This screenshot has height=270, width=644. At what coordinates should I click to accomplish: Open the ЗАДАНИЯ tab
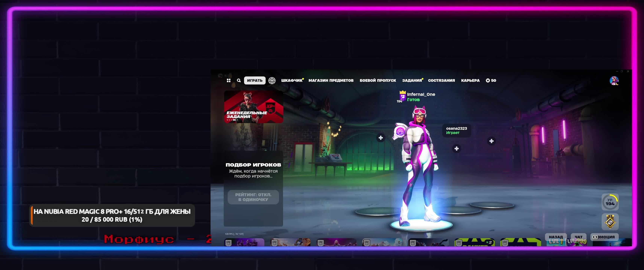click(412, 80)
